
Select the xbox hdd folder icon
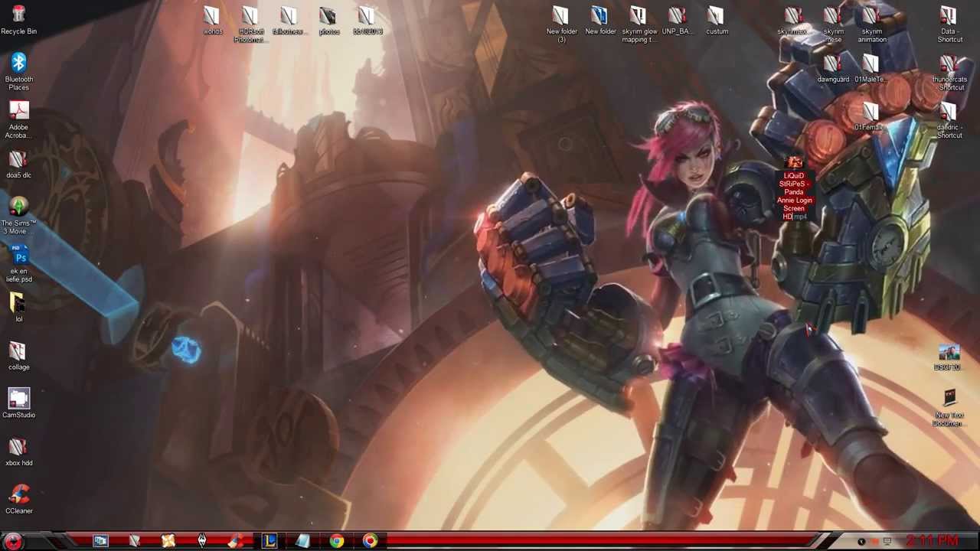18,448
